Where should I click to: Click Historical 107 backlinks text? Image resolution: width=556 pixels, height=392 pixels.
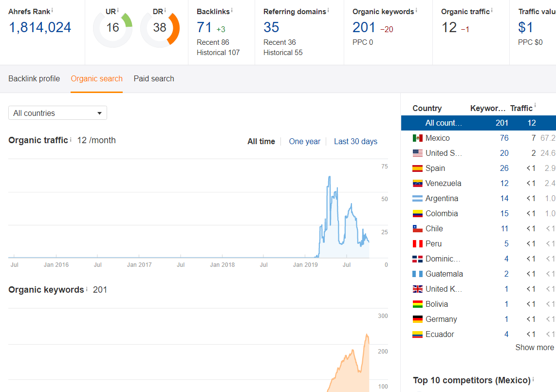(x=218, y=53)
